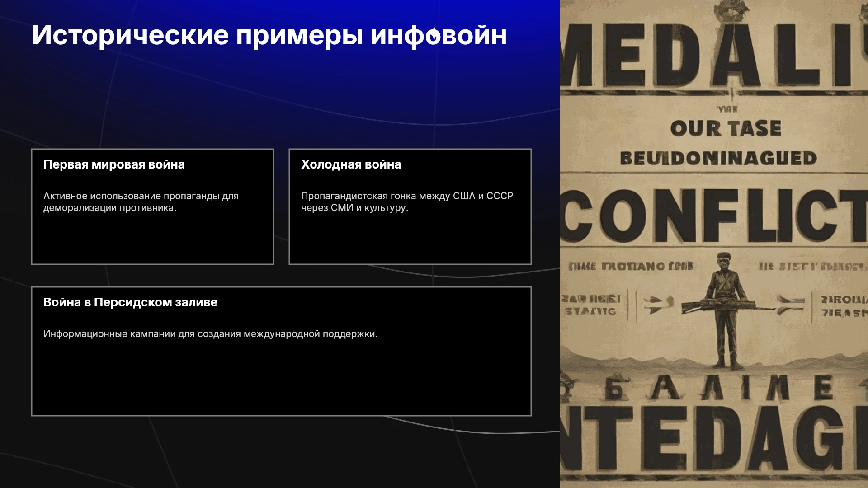The height and width of the screenshot is (488, 868).
Task: Select the "Первая мировая война" card heading
Action: coord(114,164)
